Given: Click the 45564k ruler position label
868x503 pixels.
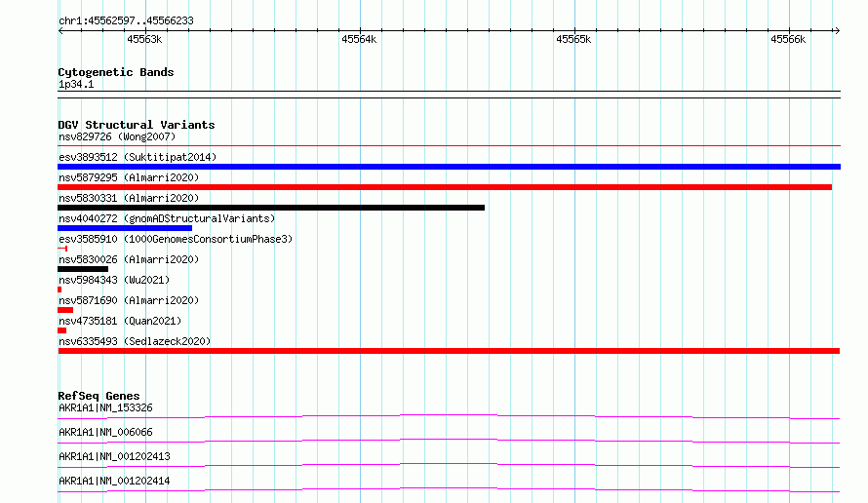Looking at the screenshot, I should pyautogui.click(x=359, y=39).
